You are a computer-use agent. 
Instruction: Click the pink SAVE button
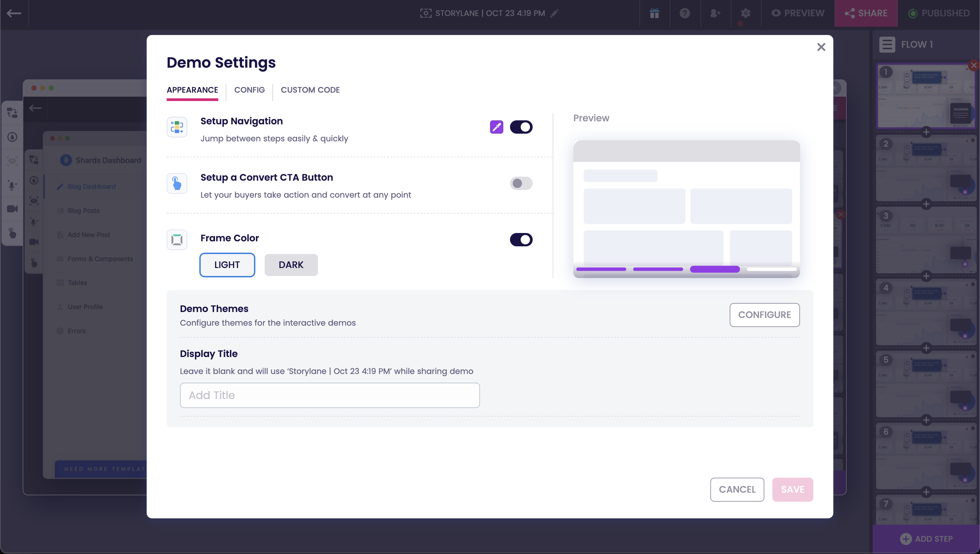(792, 489)
